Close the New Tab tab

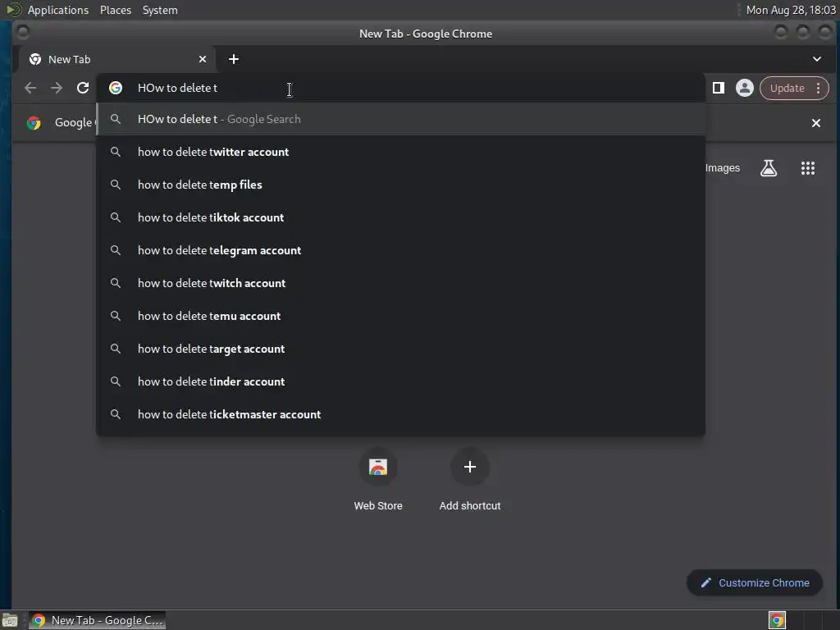tap(203, 59)
